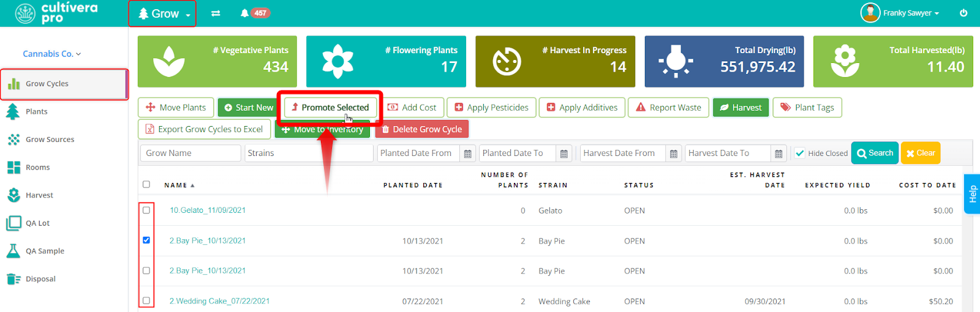Click the Cost To Date column header
The height and width of the screenshot is (312, 980).
point(927,185)
